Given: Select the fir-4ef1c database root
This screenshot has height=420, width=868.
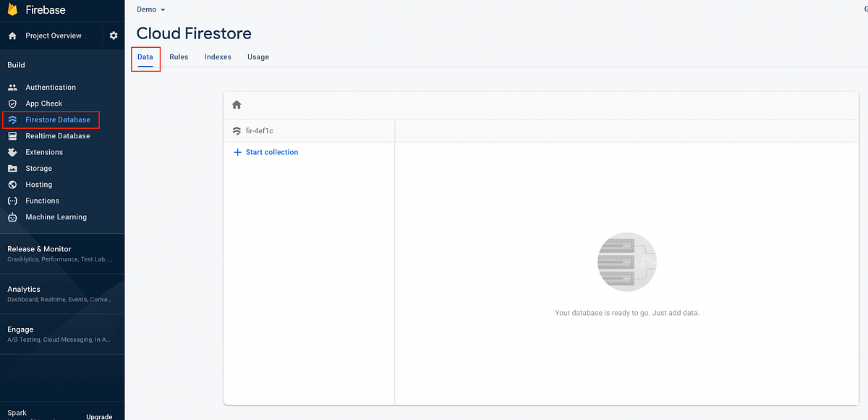Looking at the screenshot, I should (260, 131).
